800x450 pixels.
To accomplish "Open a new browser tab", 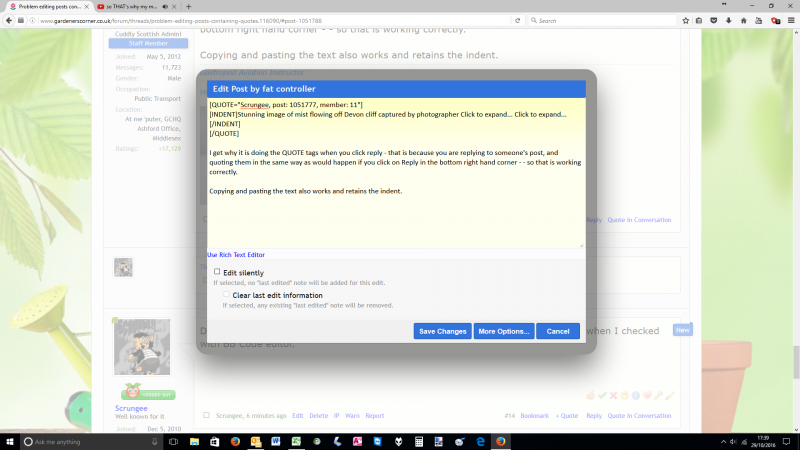I will pyautogui.click(x=188, y=6).
